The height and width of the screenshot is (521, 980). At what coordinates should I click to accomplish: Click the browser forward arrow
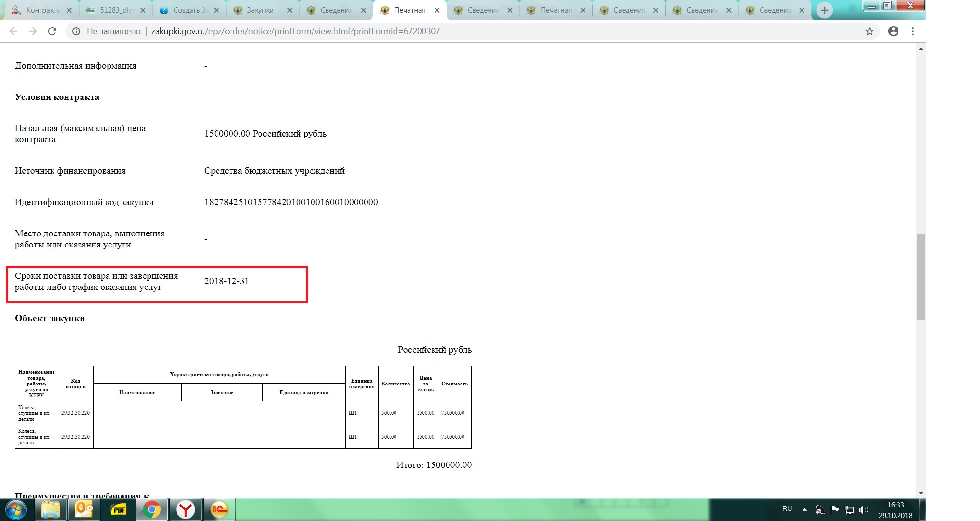click(x=33, y=31)
